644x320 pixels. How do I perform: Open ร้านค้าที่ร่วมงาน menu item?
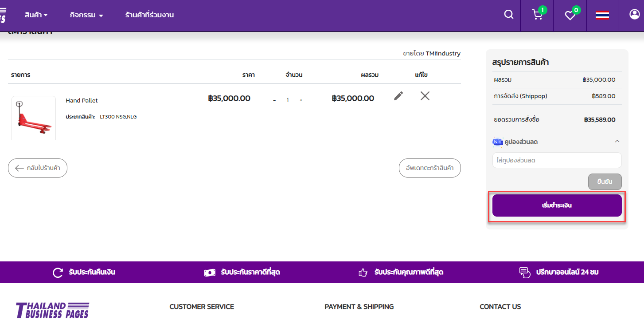(149, 15)
